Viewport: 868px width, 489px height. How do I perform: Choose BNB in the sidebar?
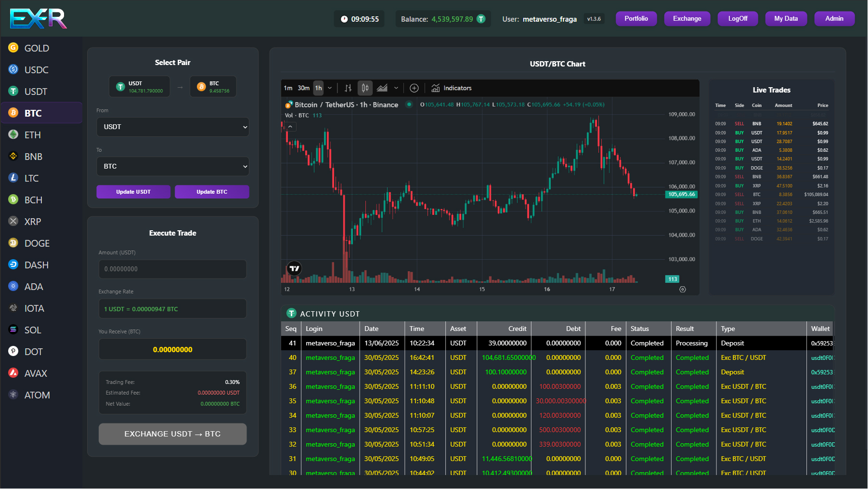point(41,157)
